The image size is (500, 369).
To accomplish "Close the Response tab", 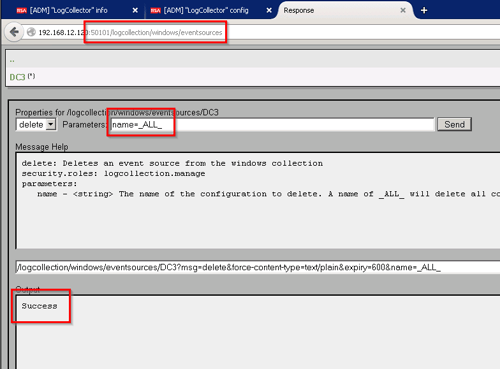I will (403, 10).
